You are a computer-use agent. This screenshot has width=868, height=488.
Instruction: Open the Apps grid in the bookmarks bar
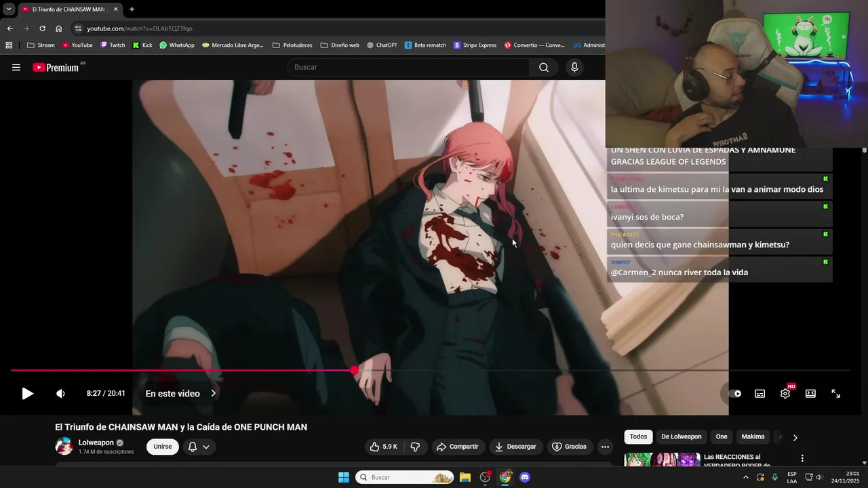coord(9,45)
